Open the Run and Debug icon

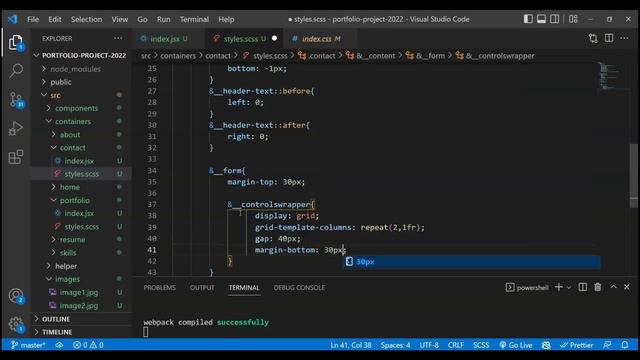16,128
